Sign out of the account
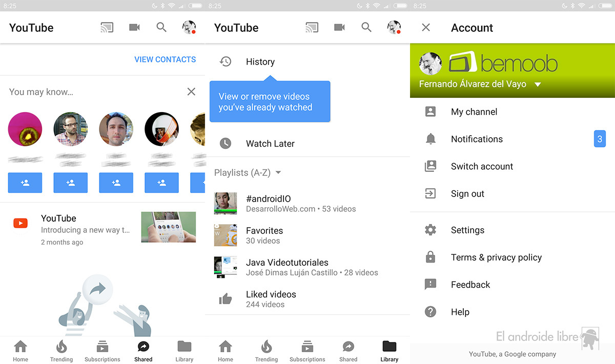 pos(512,194)
